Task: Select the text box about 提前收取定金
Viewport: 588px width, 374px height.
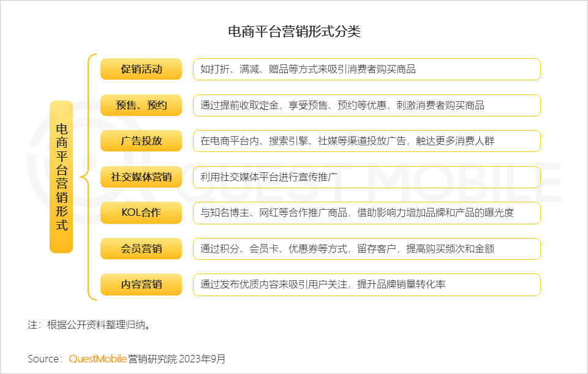Action: coord(366,105)
